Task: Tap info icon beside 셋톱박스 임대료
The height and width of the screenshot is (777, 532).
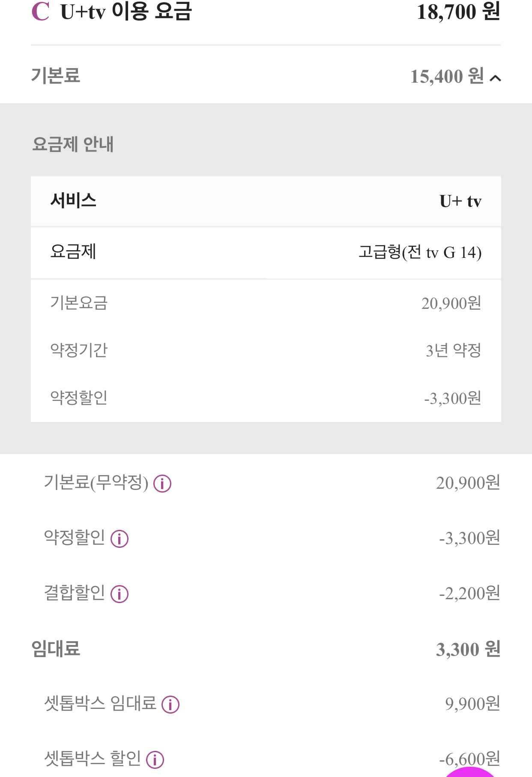Action: pos(170,704)
